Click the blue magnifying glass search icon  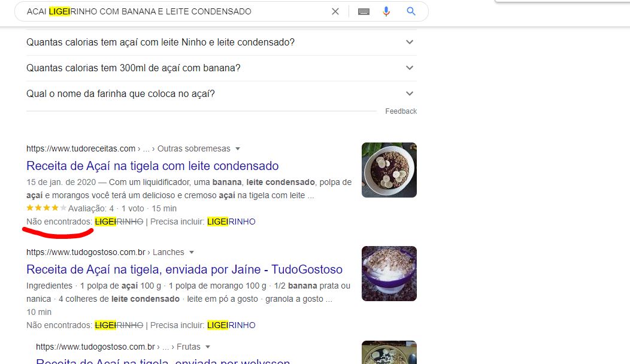[411, 11]
